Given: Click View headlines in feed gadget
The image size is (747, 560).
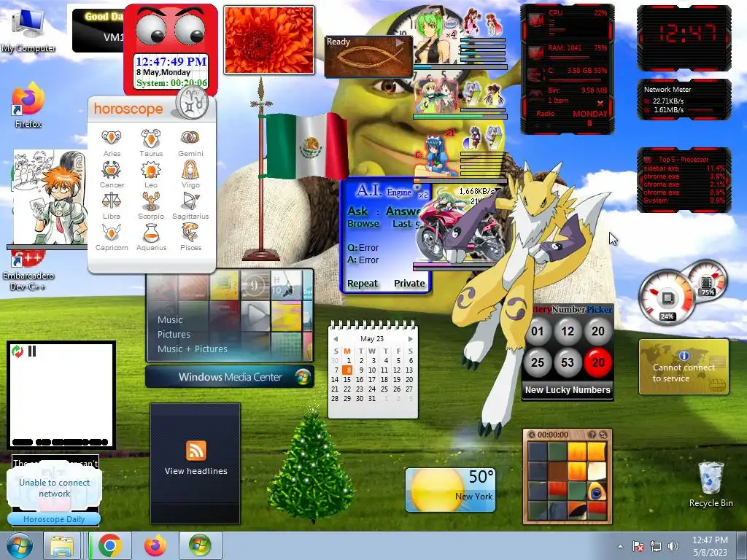Looking at the screenshot, I should (x=196, y=471).
